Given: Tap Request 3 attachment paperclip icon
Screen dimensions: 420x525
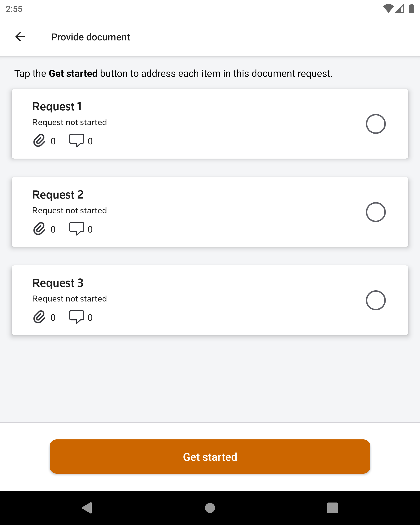Looking at the screenshot, I should click(x=39, y=317).
